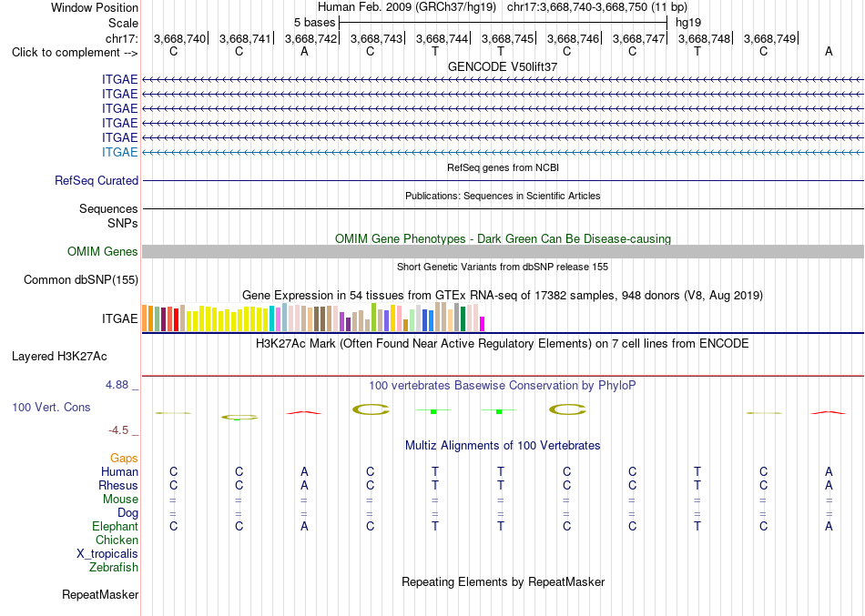The height and width of the screenshot is (616, 865).
Task: Click the 'RefSeq genes from NCBI' title
Action: click(503, 167)
